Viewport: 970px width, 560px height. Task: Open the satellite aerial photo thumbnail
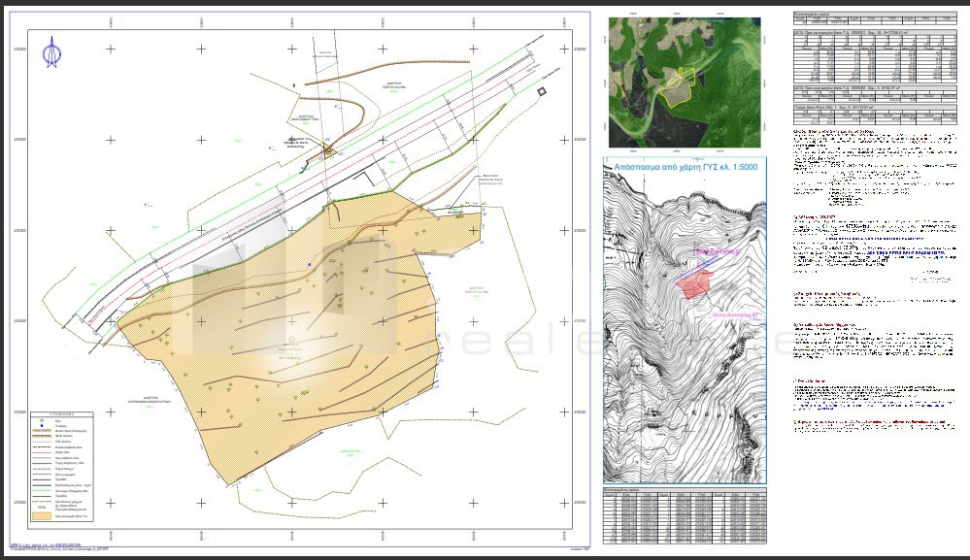(x=685, y=82)
